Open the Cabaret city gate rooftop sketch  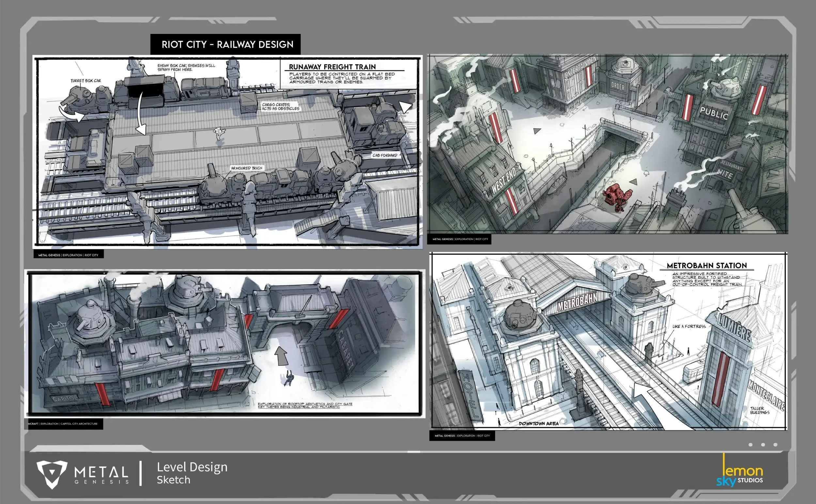tap(225, 344)
